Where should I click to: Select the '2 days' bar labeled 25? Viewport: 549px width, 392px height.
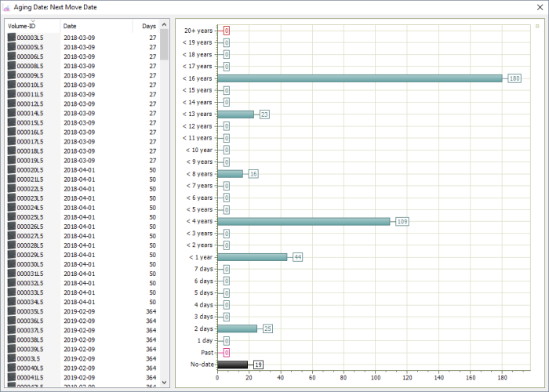point(237,328)
